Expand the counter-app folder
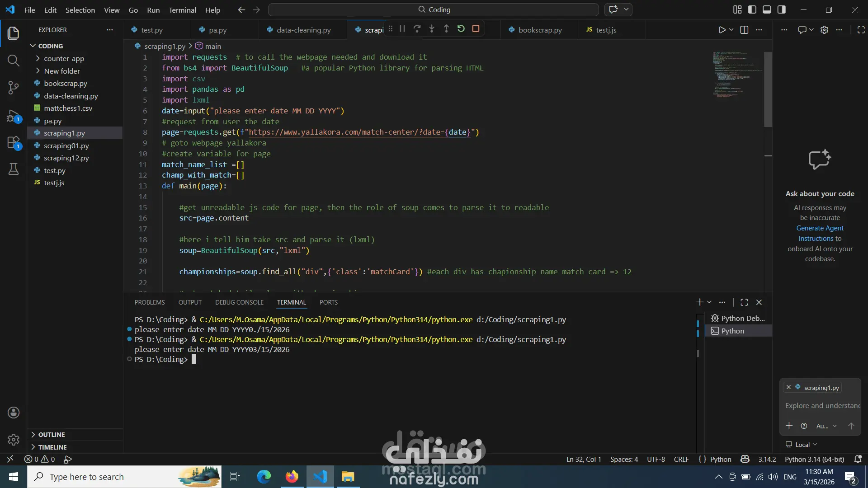 (64, 58)
